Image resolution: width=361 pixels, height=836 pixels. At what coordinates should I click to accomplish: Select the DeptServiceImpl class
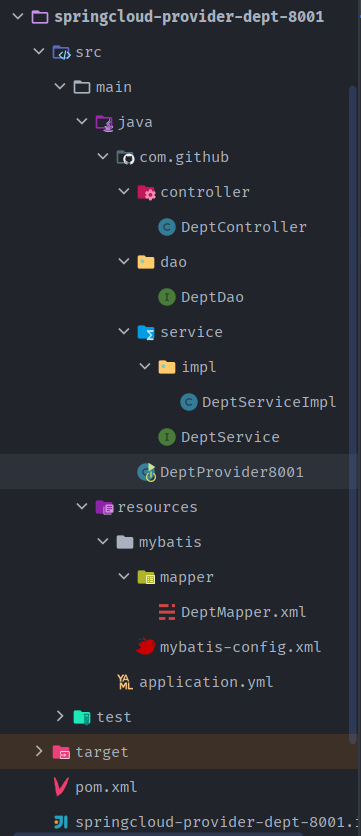269,402
